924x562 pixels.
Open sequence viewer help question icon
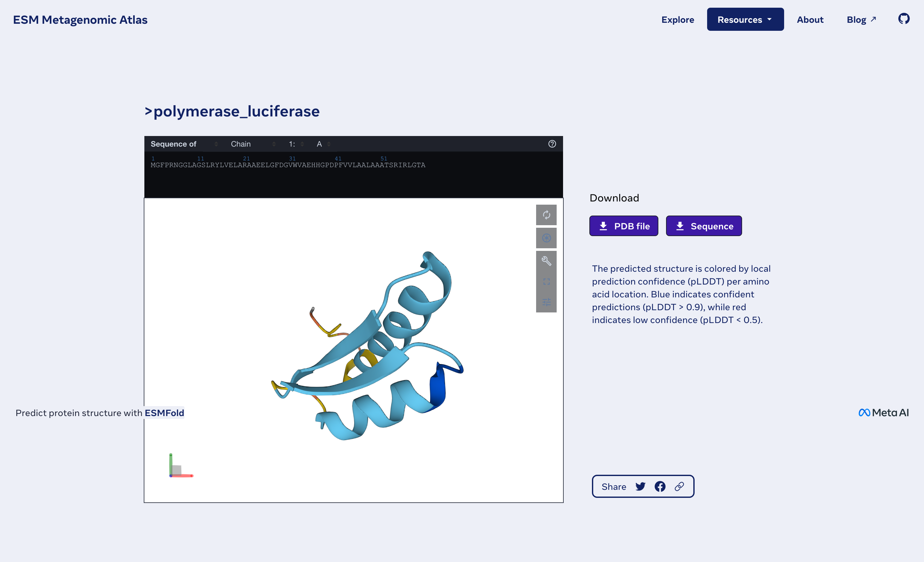point(552,144)
